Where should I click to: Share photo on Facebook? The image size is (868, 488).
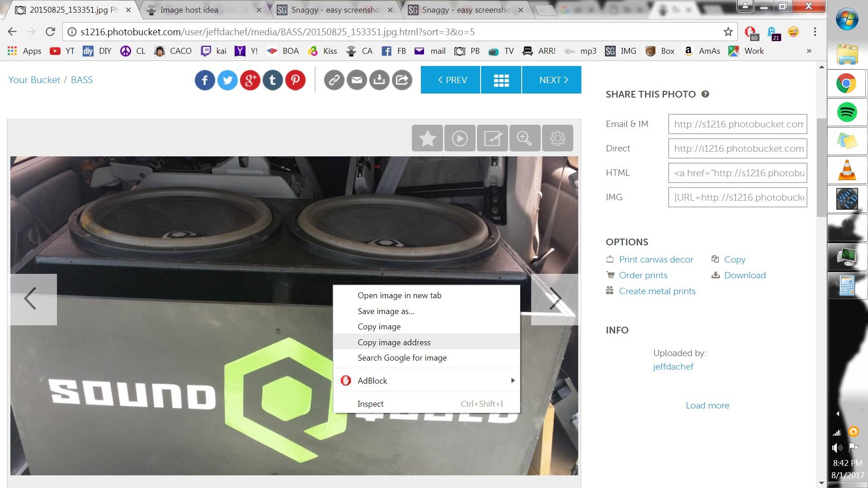pyautogui.click(x=205, y=80)
